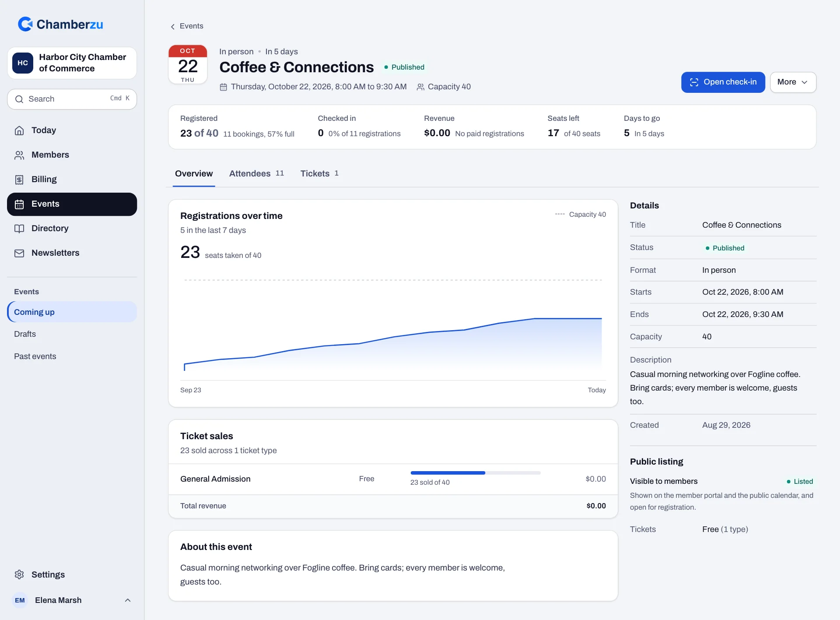This screenshot has width=840, height=620.
Task: Click the calendar icon next to event date
Action: point(223,87)
